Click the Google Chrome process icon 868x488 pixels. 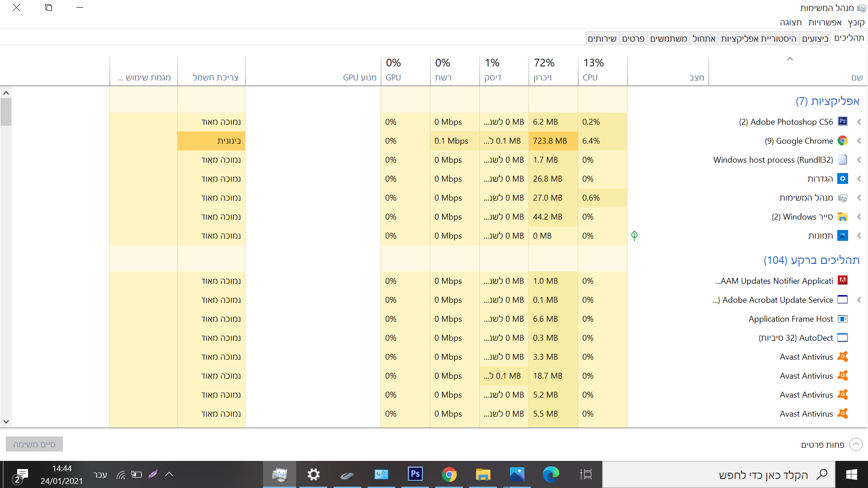click(843, 141)
